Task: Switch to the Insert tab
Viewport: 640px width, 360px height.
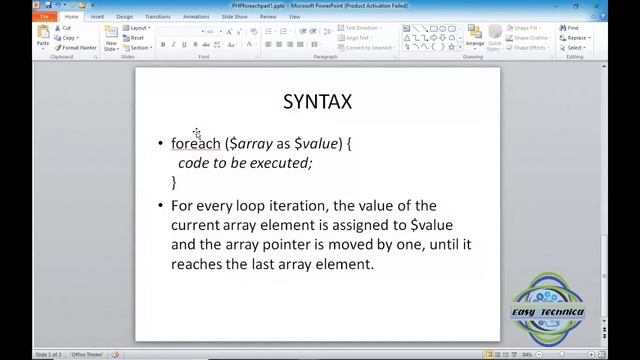Action: [x=97, y=17]
